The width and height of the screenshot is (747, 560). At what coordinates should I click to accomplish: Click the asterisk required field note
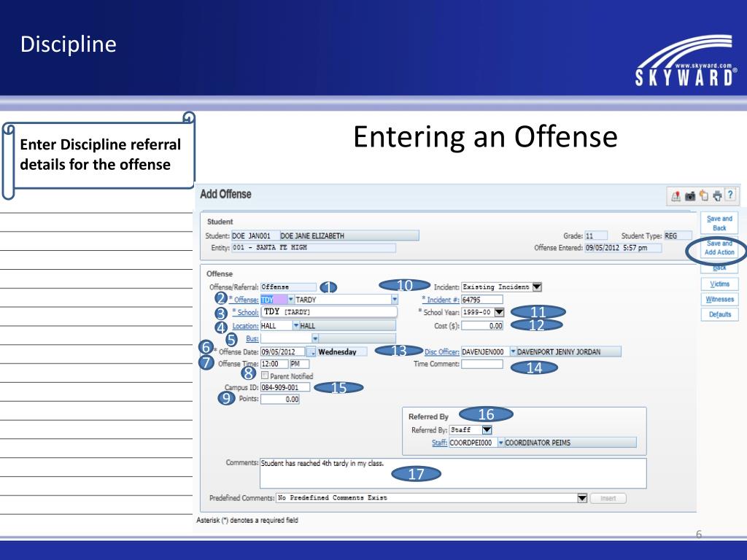(247, 520)
